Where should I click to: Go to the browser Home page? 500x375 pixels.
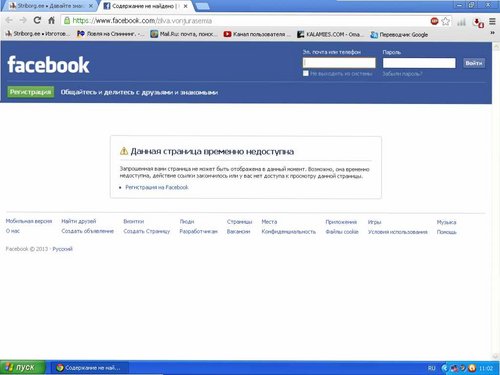coord(51,20)
